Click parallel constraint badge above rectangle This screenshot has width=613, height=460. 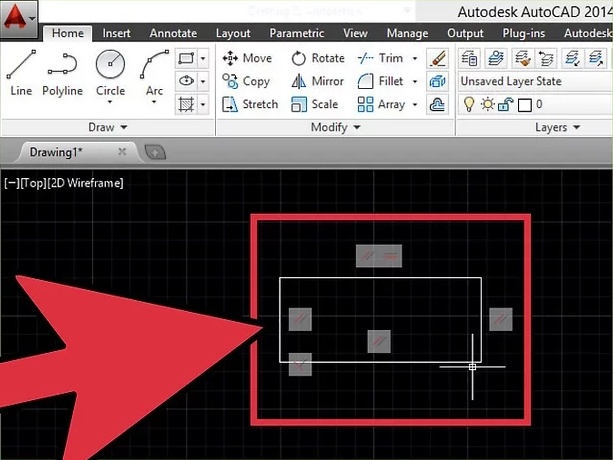click(x=367, y=256)
